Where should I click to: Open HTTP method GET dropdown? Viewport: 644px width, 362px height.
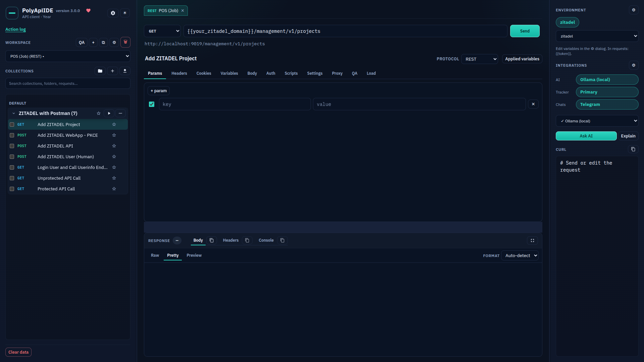(162, 31)
